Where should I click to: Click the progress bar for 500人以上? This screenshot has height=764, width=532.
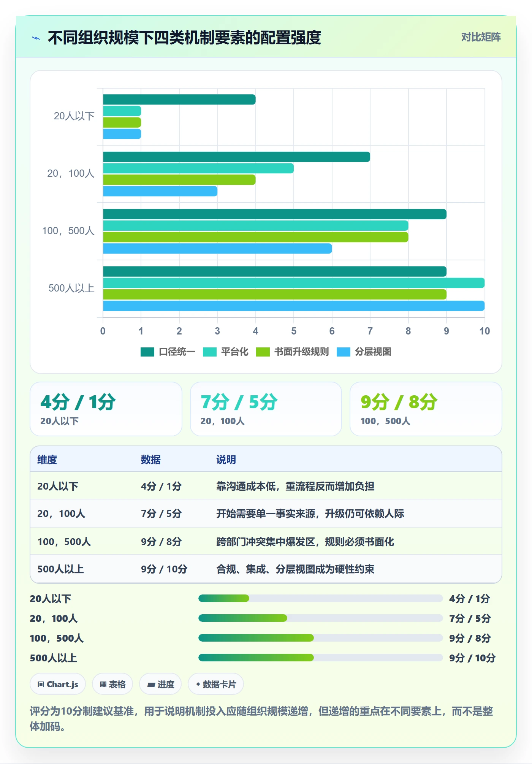click(320, 658)
